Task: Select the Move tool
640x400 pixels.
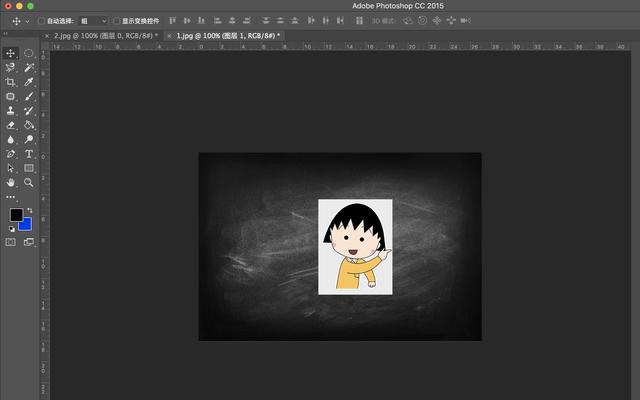Action: 11,53
